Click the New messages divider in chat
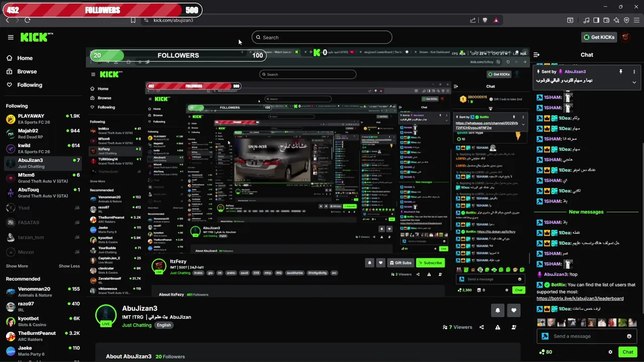The width and height of the screenshot is (644, 362). pos(586,212)
